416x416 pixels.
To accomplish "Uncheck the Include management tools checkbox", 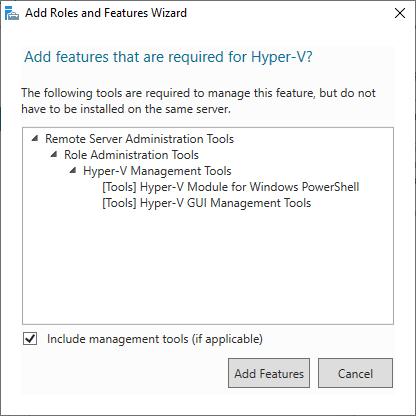I will (30, 339).
